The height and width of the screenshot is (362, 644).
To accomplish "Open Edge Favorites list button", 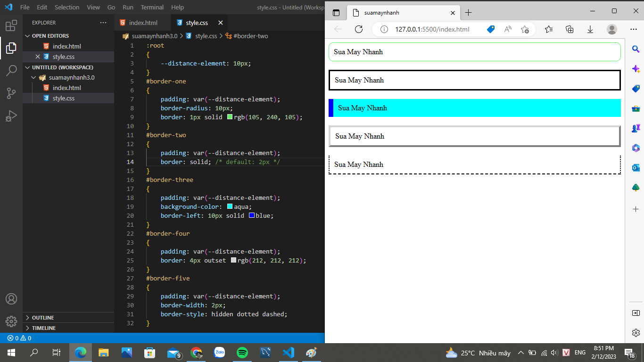I will [x=549, y=29].
